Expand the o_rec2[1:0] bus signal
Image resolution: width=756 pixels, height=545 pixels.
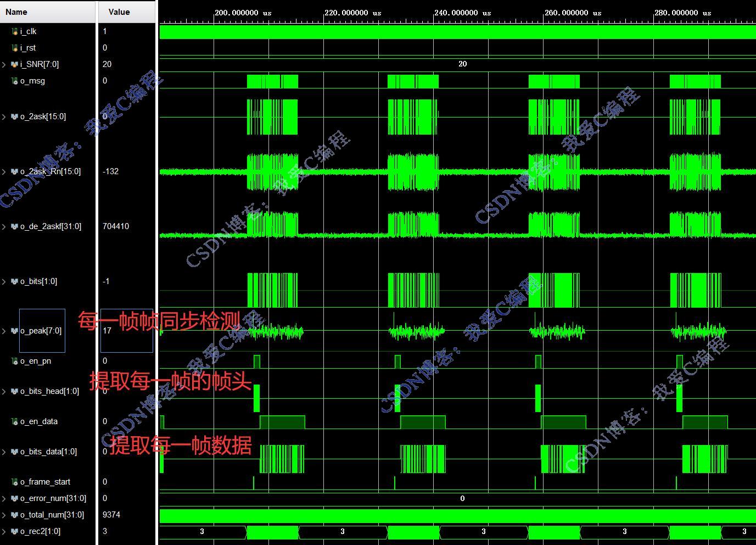[4, 531]
